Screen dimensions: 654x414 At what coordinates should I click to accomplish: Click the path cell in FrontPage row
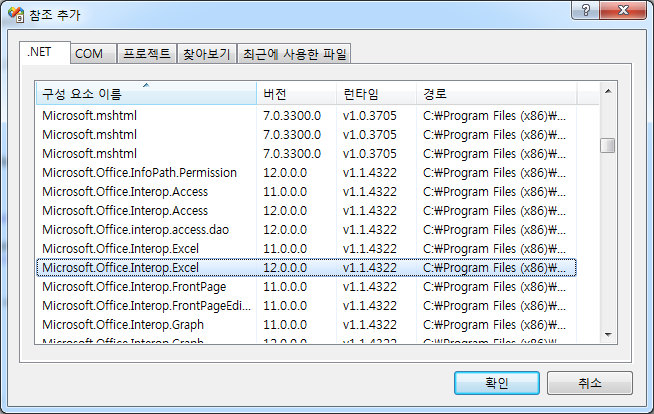[494, 287]
